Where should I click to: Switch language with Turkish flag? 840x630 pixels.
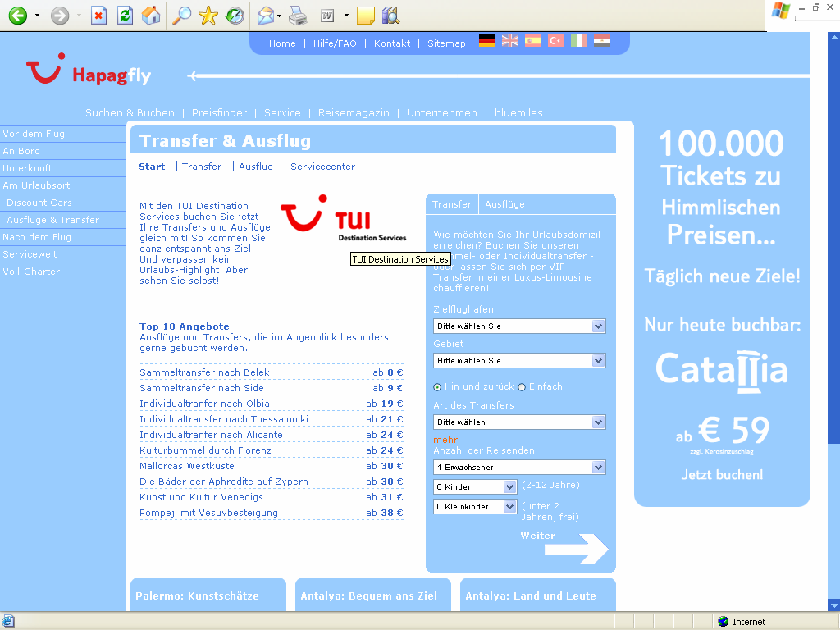(x=556, y=41)
